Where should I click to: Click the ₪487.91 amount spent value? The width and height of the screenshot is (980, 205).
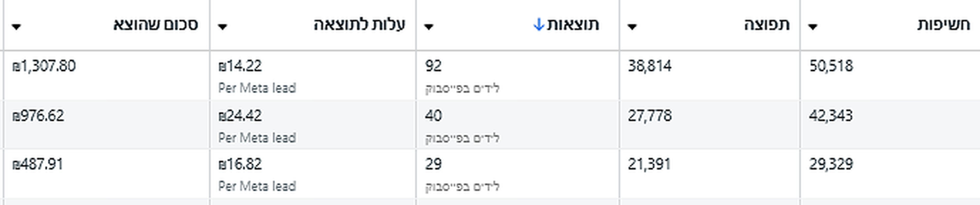tap(38, 164)
